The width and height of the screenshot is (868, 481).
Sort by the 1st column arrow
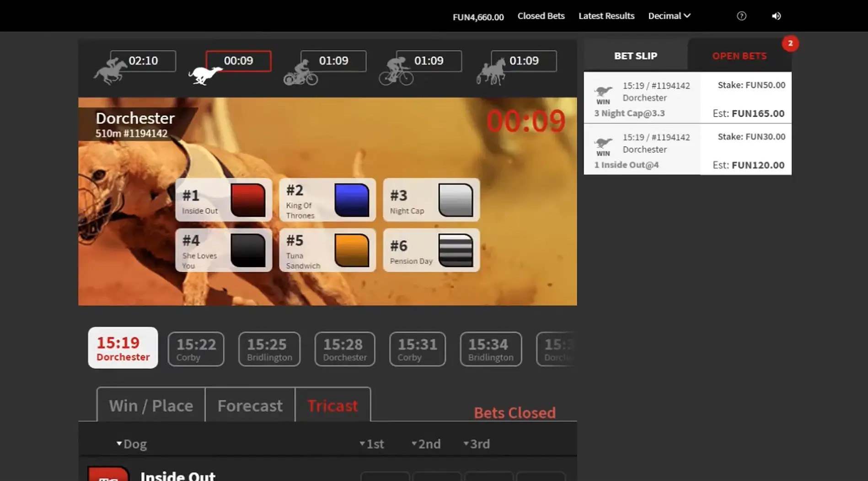pyautogui.click(x=362, y=444)
